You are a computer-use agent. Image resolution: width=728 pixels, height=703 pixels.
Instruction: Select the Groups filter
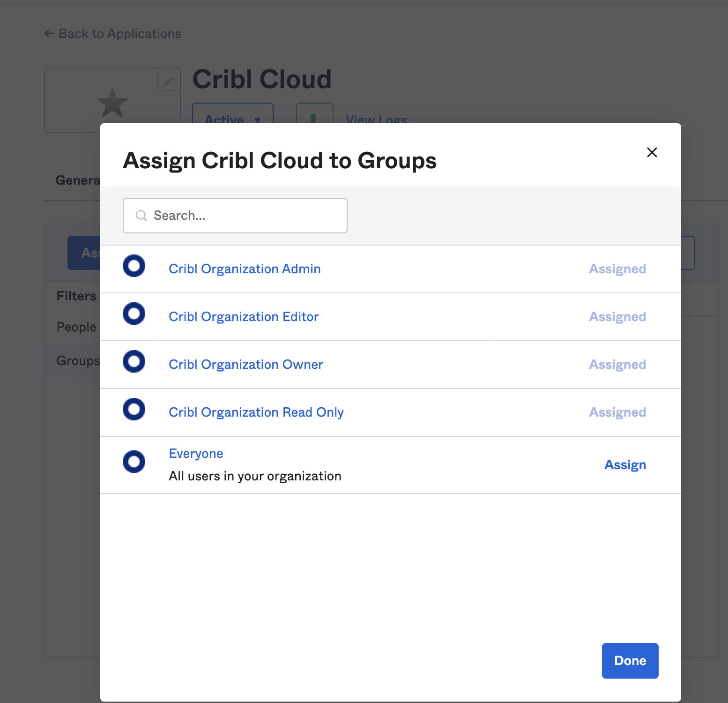click(x=78, y=360)
